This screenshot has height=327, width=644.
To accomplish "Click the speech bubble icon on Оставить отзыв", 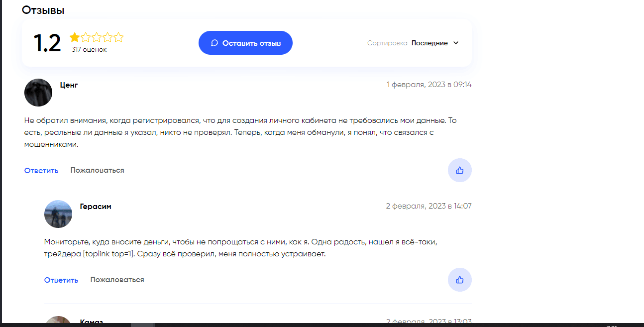I will 214,42.
